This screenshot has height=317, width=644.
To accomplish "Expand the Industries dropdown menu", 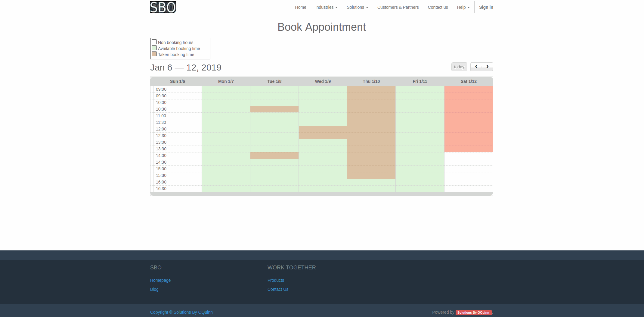I will coord(326,7).
